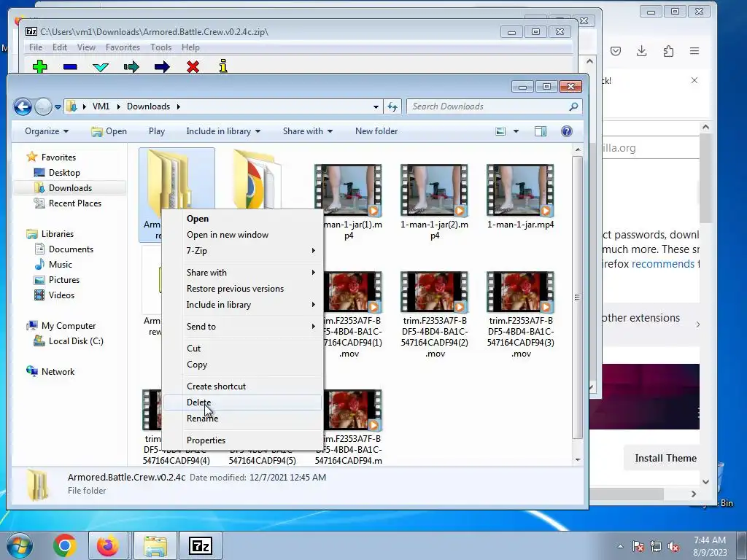
Task: Click the network tray icon
Action: [x=656, y=547]
